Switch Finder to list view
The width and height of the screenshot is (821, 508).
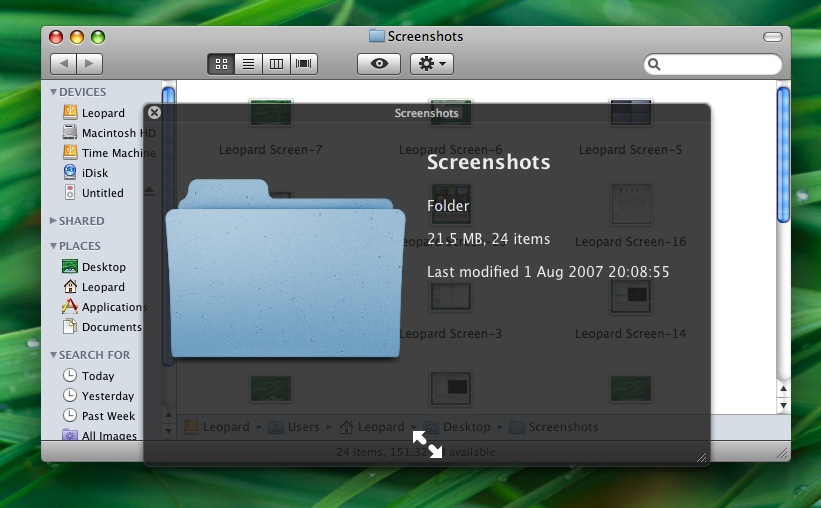pos(249,64)
